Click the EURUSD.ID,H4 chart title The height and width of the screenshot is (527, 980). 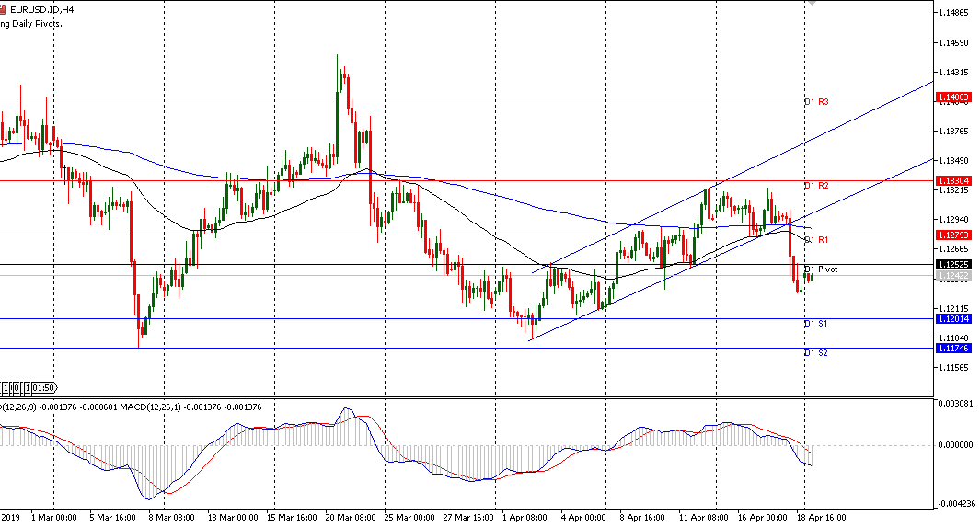[x=42, y=8]
